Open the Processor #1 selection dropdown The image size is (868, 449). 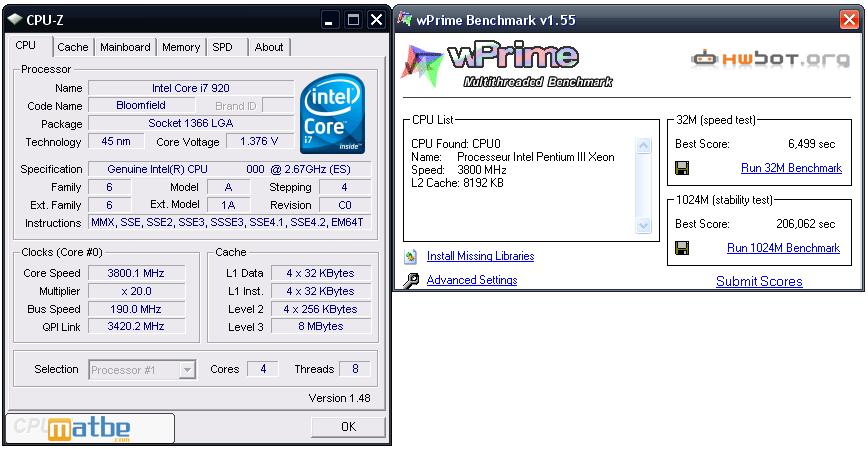click(x=187, y=369)
